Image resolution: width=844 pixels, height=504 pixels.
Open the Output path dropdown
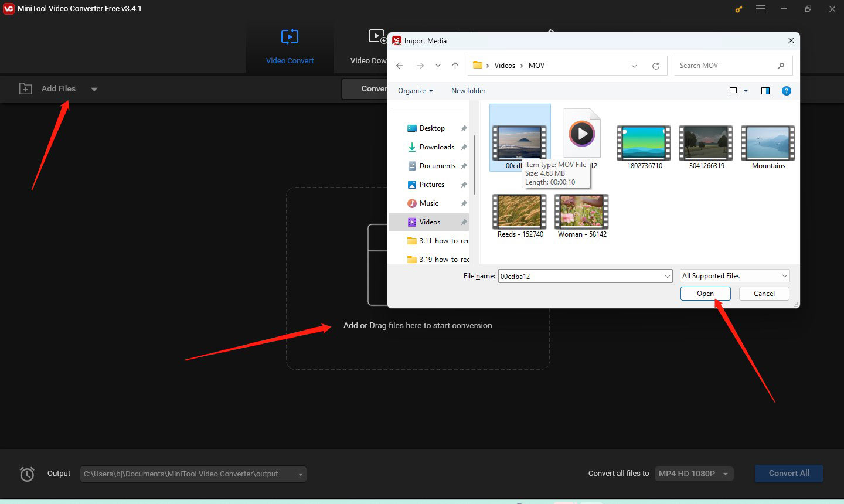click(301, 474)
